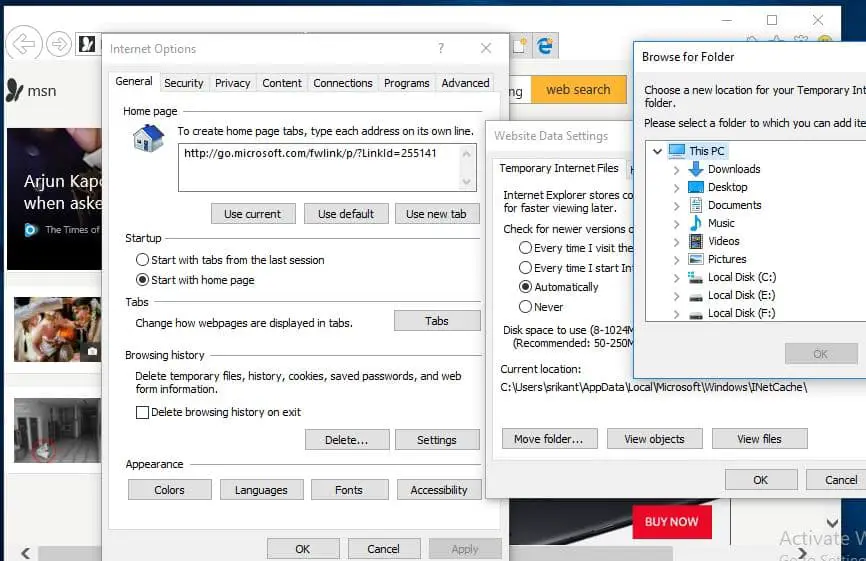The height and width of the screenshot is (561, 866).
Task: Select the Never radio option
Action: 525,306
